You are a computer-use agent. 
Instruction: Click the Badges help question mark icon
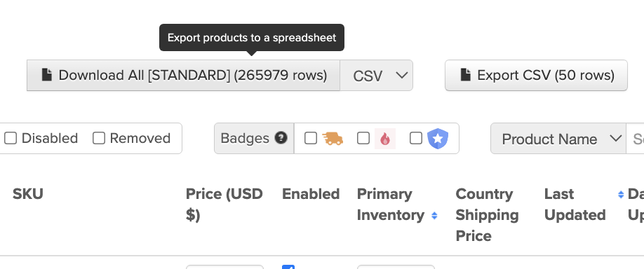coord(281,138)
